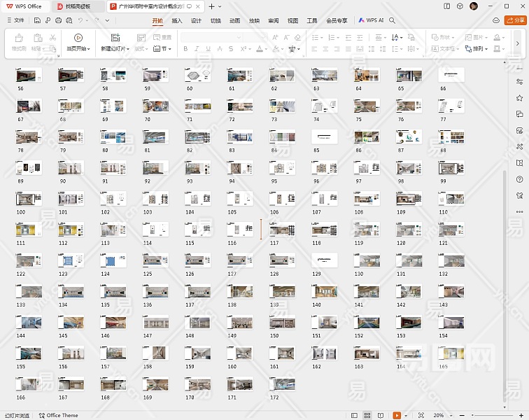Switch to normal view in status bar
Image resolution: width=529 pixels, height=420 pixels.
coord(355,415)
